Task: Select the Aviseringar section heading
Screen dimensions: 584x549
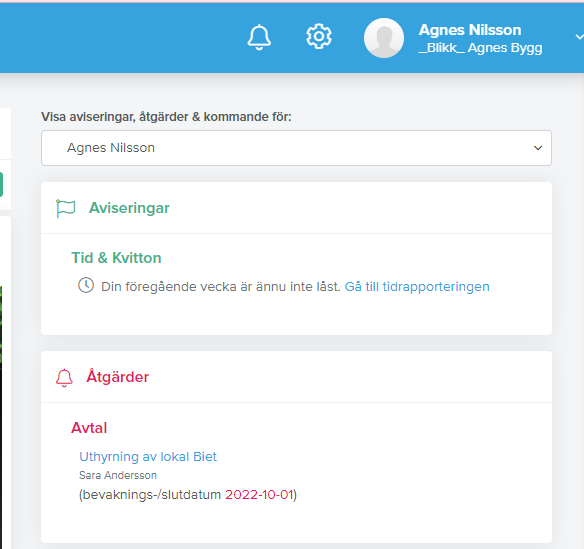Action: click(x=129, y=208)
